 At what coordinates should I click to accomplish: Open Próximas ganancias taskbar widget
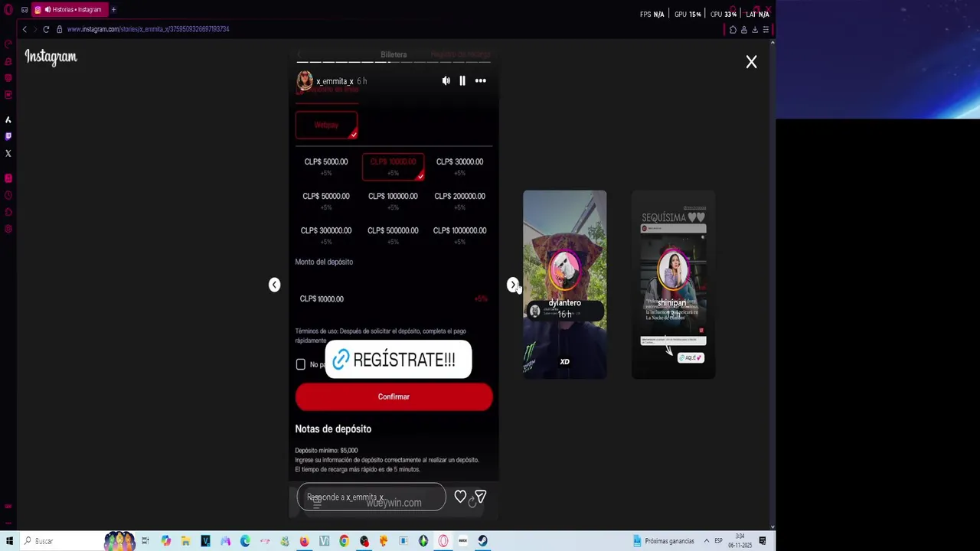(663, 541)
